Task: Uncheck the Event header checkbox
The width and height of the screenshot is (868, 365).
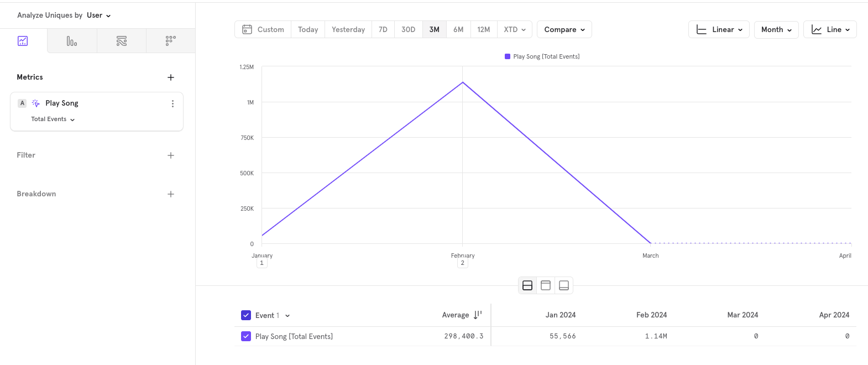Action: pos(246,315)
